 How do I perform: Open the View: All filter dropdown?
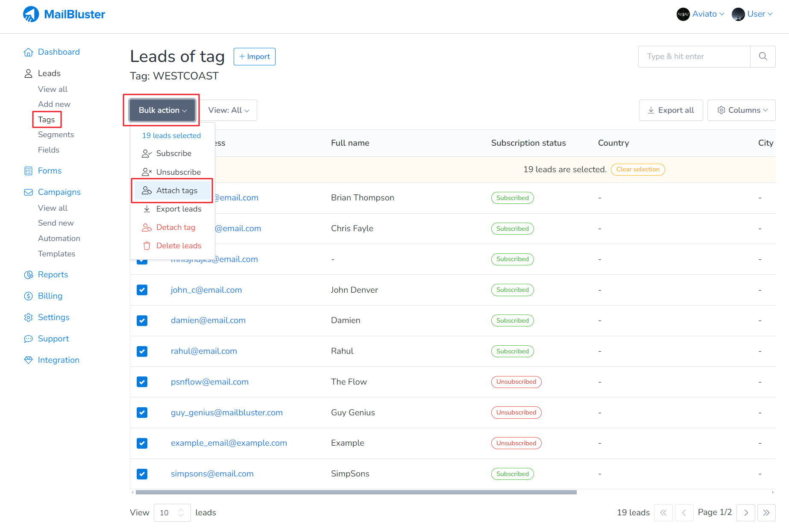click(229, 110)
